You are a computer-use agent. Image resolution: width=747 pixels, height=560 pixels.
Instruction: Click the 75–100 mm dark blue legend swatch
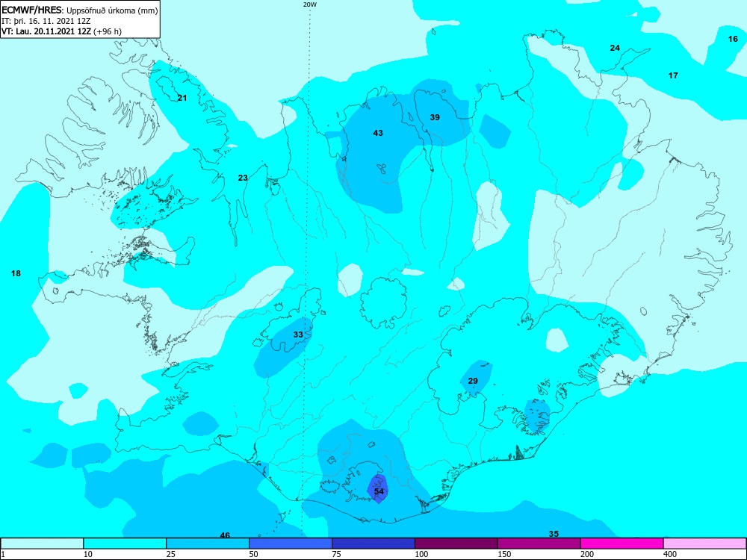(x=373, y=544)
